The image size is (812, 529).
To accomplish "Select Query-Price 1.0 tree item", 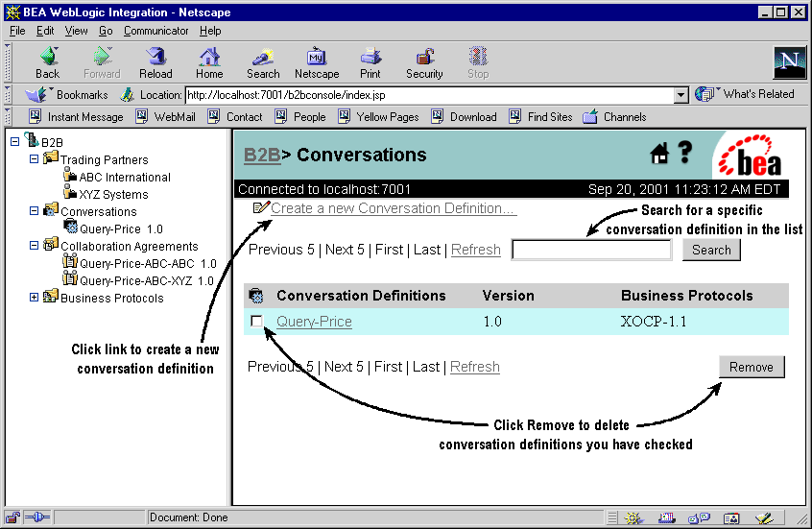I will coord(121,229).
